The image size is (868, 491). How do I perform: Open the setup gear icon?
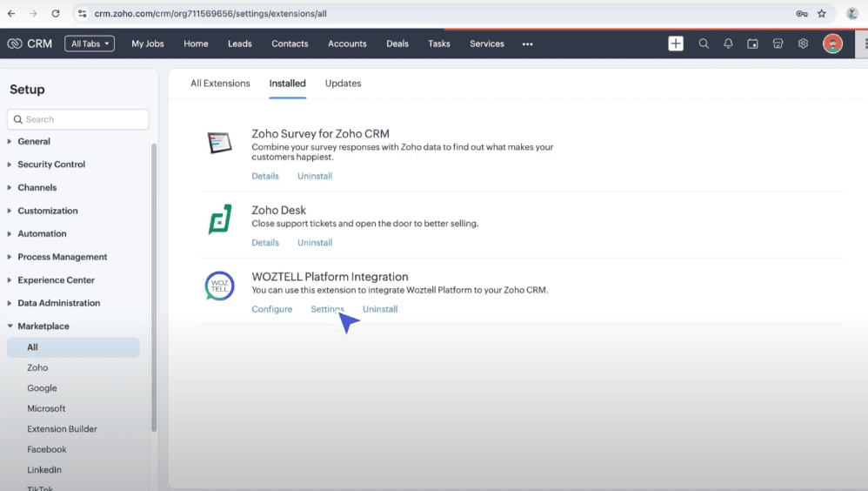803,44
